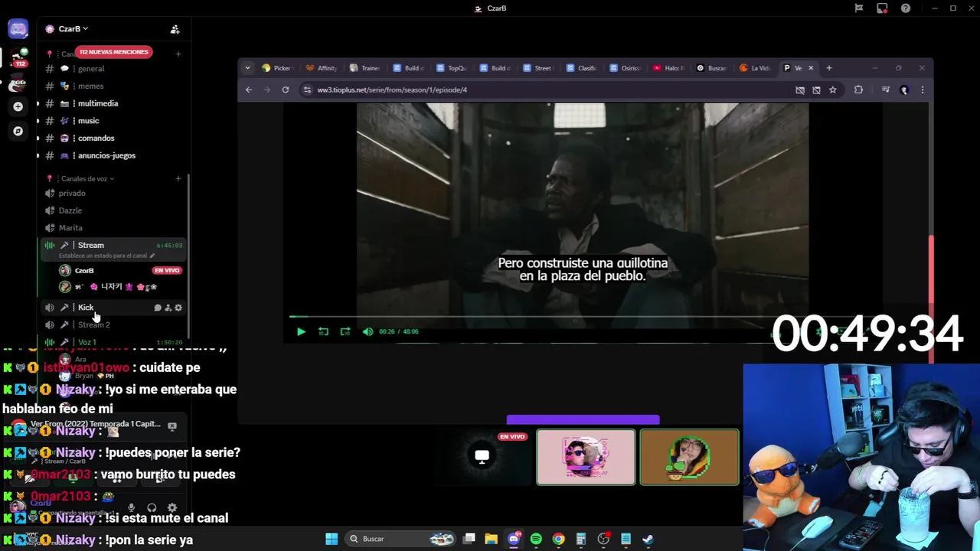Add a channel to the text category
This screenshot has width=980, height=551.
(178, 54)
